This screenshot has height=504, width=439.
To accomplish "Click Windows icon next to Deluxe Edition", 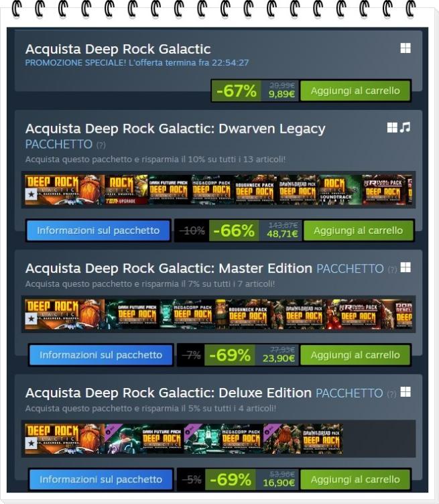I will [x=405, y=392].
